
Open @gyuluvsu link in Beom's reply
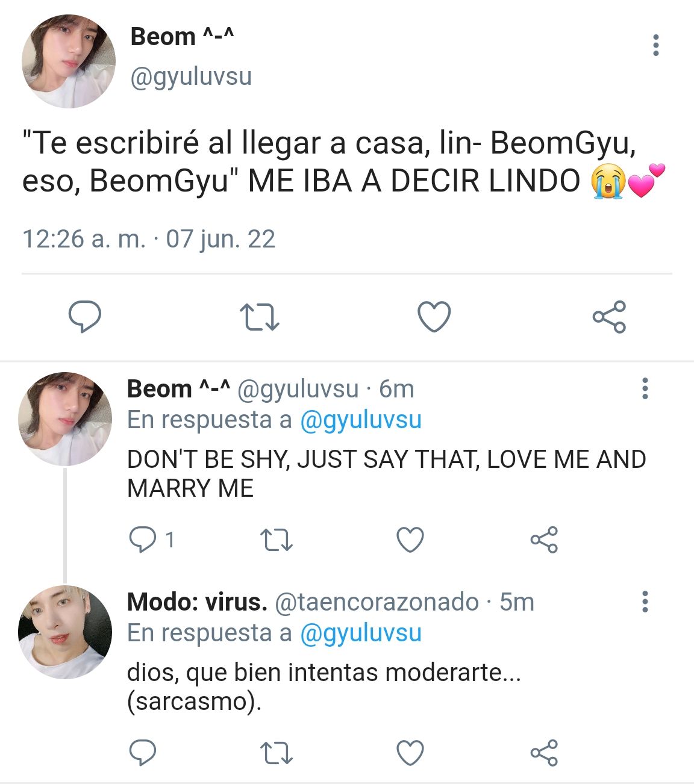[x=360, y=420]
